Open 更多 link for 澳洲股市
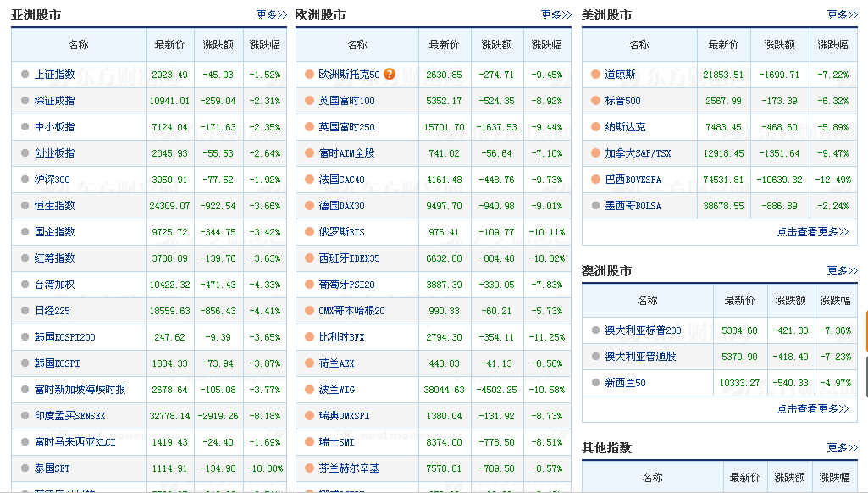This screenshot has width=868, height=493. pyautogui.click(x=842, y=271)
